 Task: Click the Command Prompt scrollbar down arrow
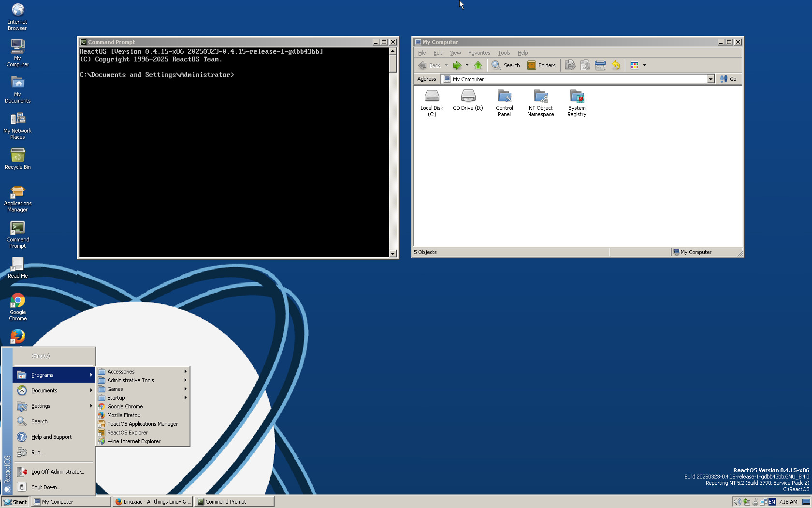392,254
